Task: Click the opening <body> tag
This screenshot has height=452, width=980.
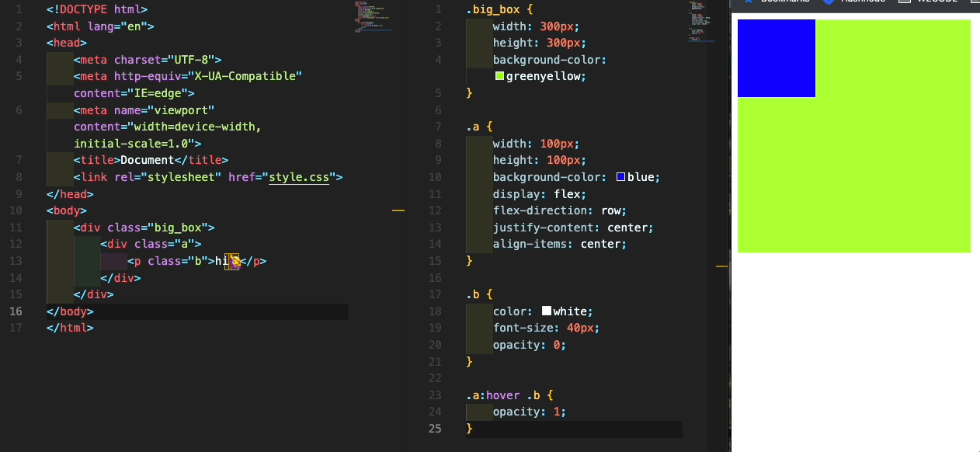Action: 67,210
